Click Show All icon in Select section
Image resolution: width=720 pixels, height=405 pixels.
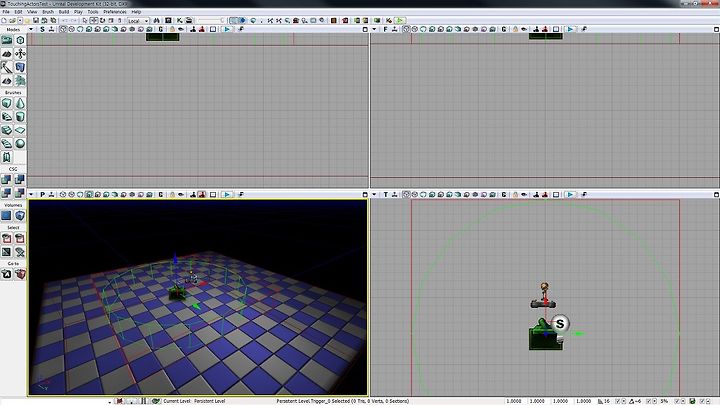[20, 252]
